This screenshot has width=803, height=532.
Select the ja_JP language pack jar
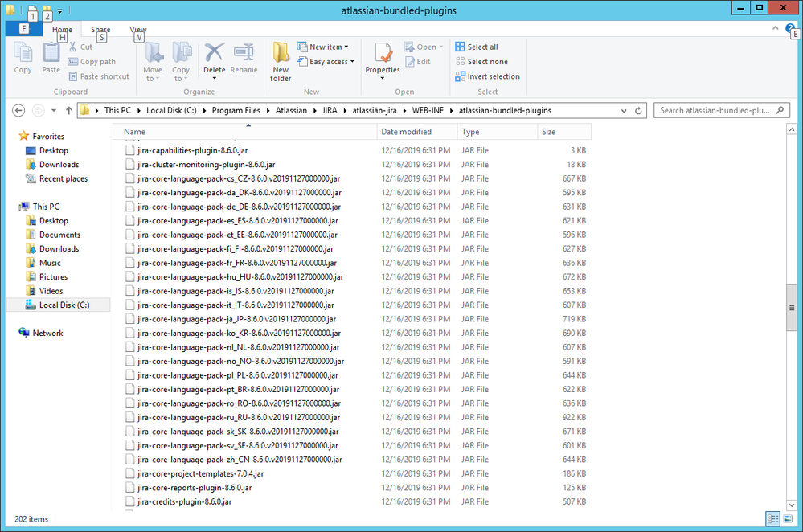coord(236,319)
